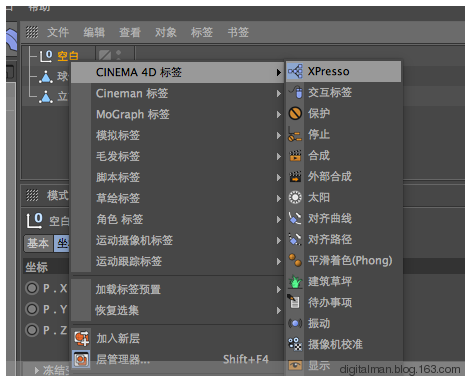Select the 平滑着色(Phong) tag icon
This screenshot has height=381, width=471.
click(x=295, y=260)
